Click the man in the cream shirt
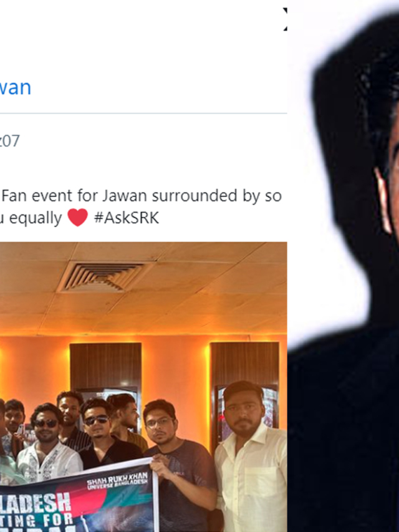This screenshot has width=399, height=532. tap(251, 458)
